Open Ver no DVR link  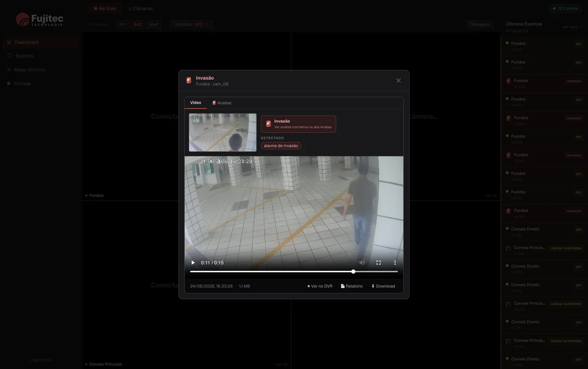click(x=320, y=286)
